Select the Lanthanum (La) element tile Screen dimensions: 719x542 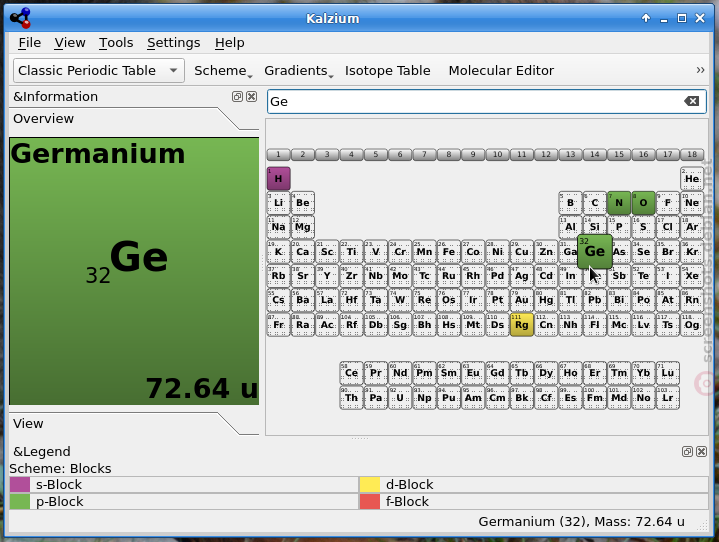[x=327, y=300]
